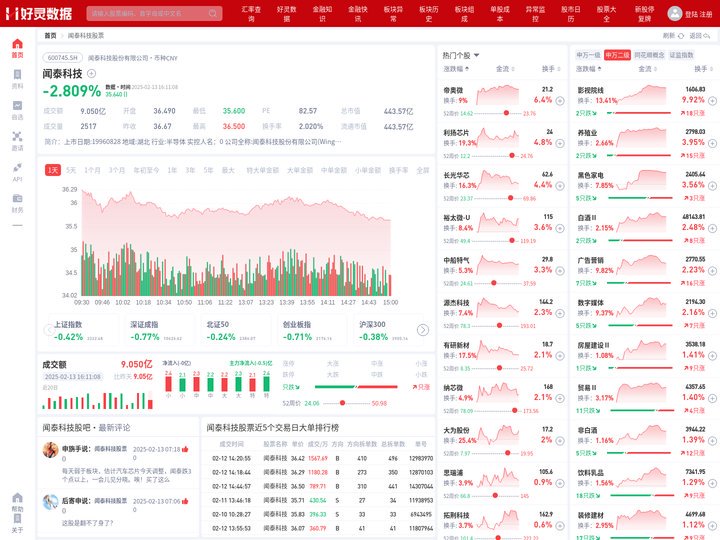Open the 资料 sidebar icon
The image size is (720, 540).
pos(17,74)
